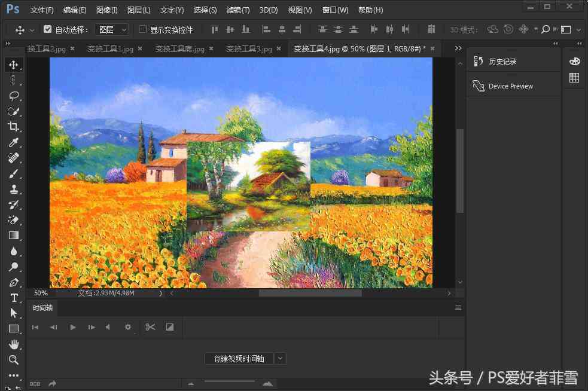
Task: Step to the previous frame
Action: coord(54,327)
